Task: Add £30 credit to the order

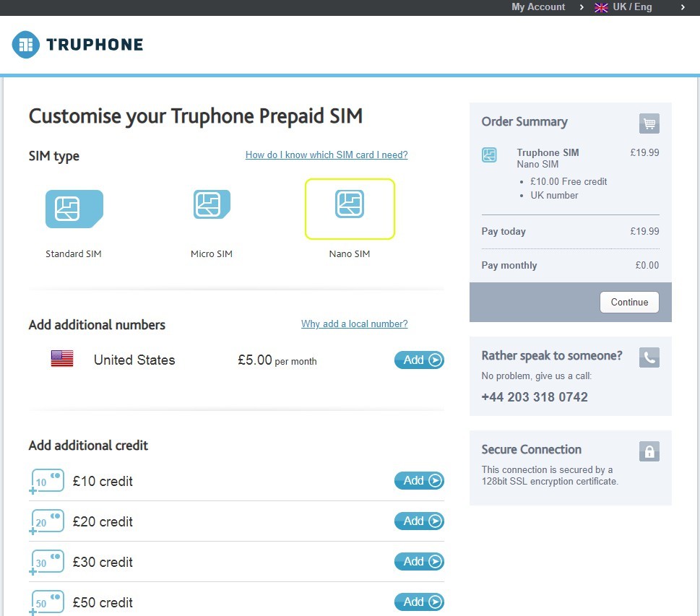Action: pyautogui.click(x=419, y=561)
